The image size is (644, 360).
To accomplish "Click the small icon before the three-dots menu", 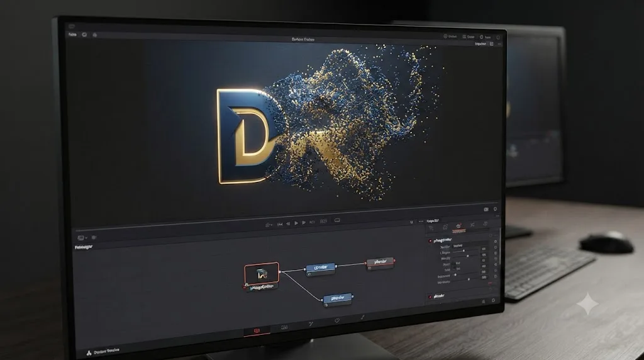I will coord(411,222).
